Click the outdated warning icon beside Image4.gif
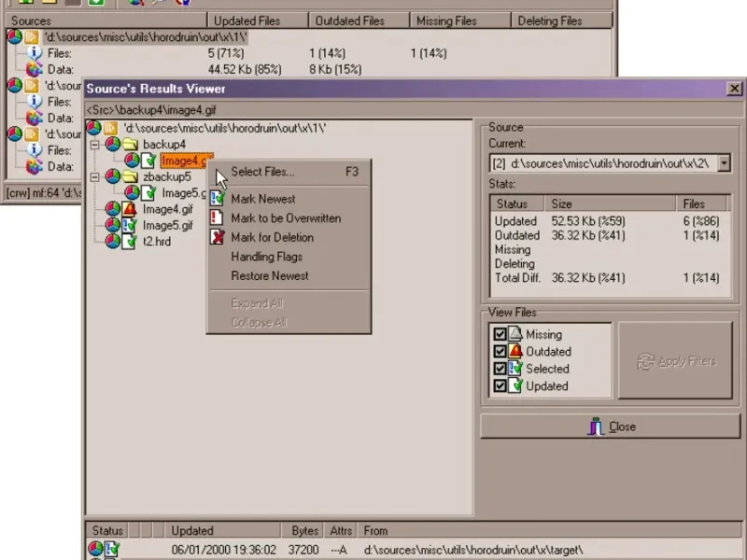747x560 pixels. pyautogui.click(x=129, y=209)
